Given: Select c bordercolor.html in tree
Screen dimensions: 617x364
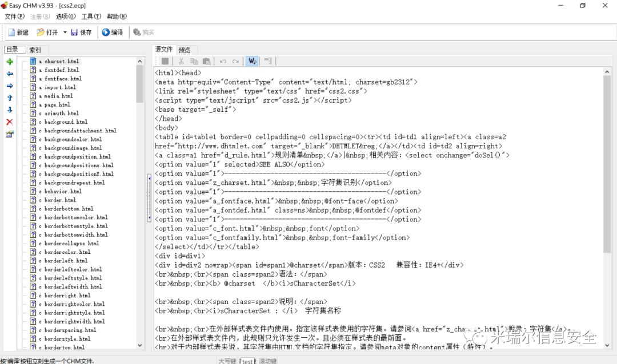Looking at the screenshot, I should (65, 252).
